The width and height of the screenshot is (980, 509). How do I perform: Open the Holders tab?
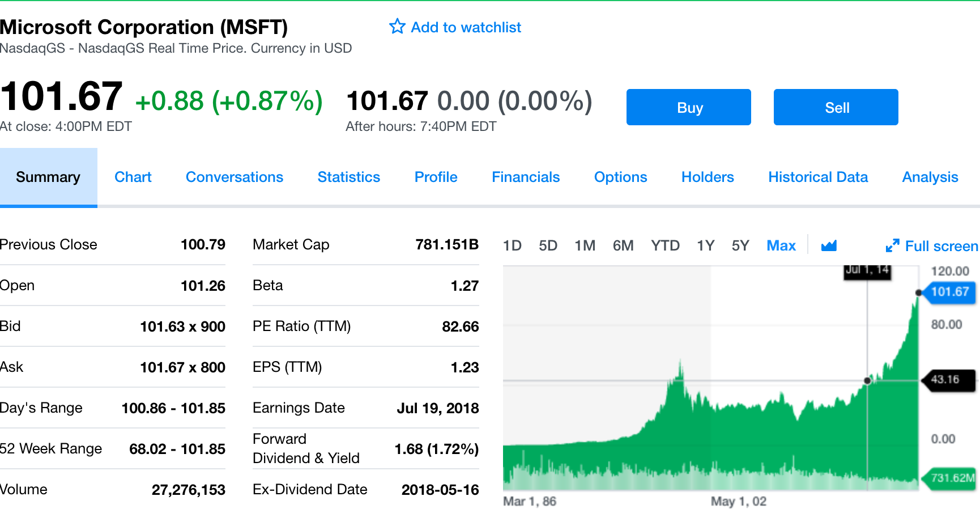coord(708,177)
